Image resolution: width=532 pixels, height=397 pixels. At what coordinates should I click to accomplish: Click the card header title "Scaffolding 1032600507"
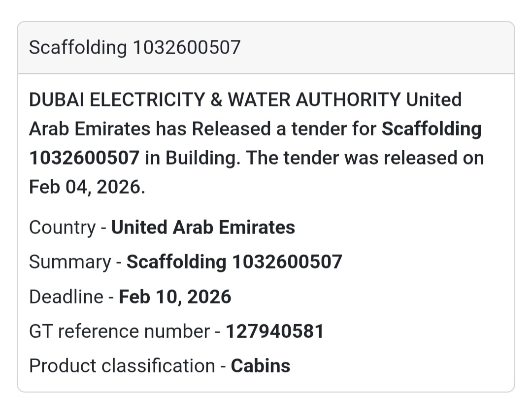pyautogui.click(x=134, y=47)
